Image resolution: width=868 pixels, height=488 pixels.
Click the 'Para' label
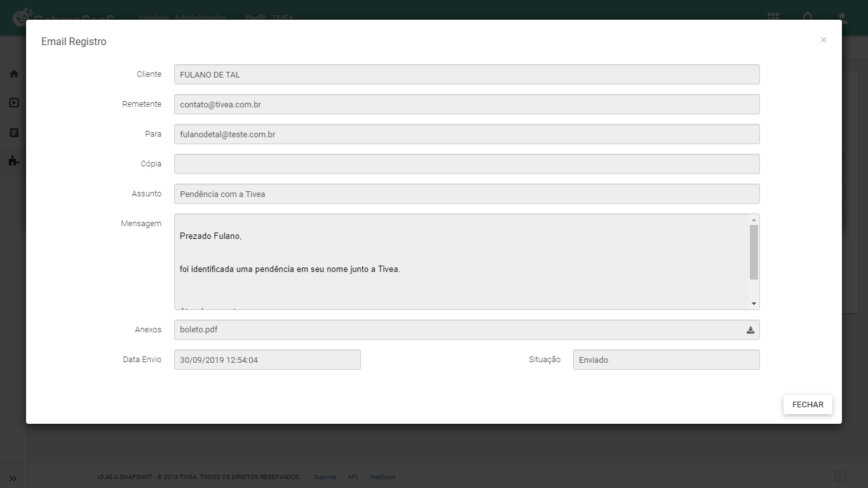coord(153,134)
